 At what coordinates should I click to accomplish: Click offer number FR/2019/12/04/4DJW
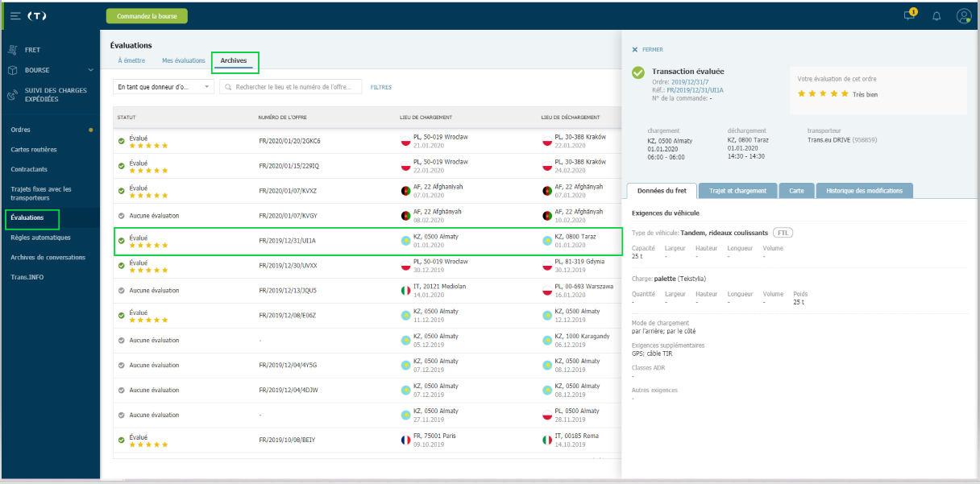point(289,390)
